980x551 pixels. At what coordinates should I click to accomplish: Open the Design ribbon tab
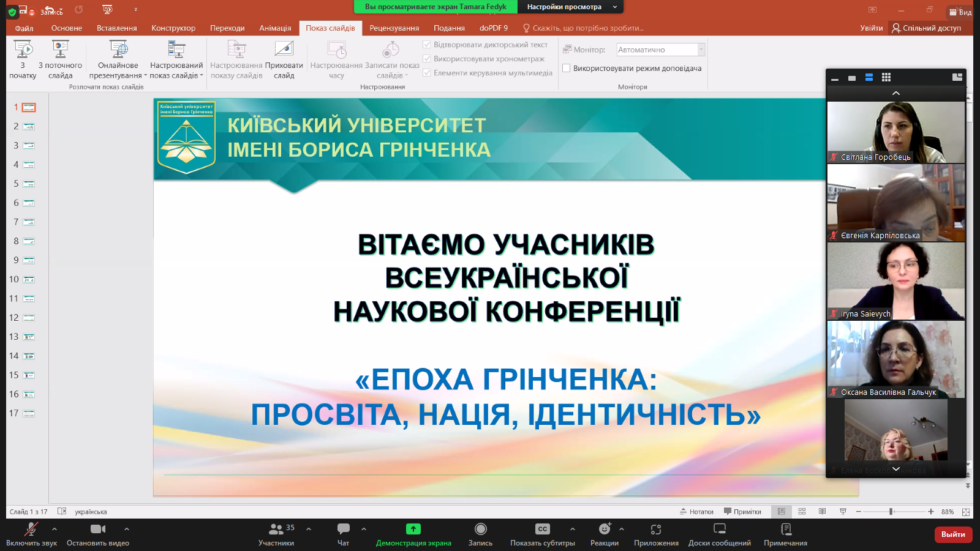coord(173,28)
